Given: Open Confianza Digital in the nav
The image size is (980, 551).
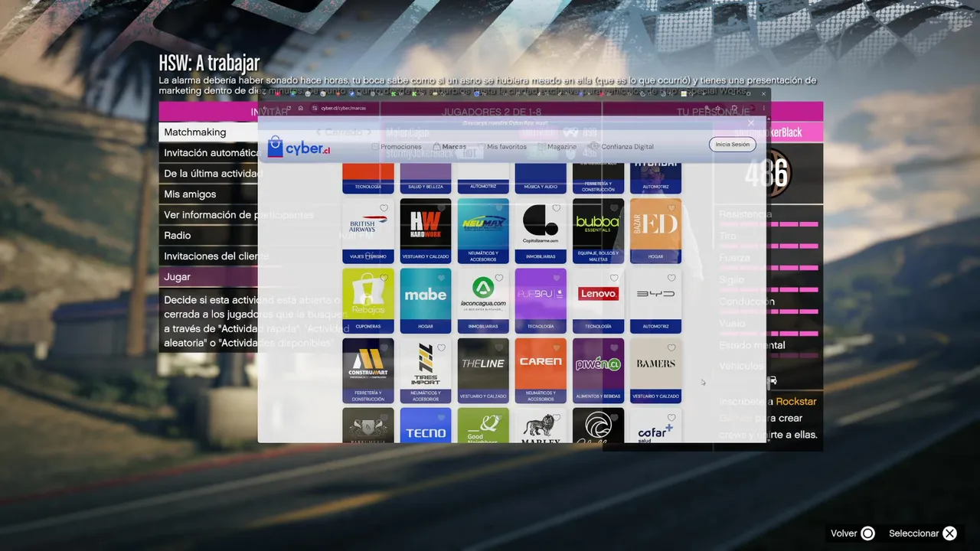Looking at the screenshot, I should click(622, 146).
